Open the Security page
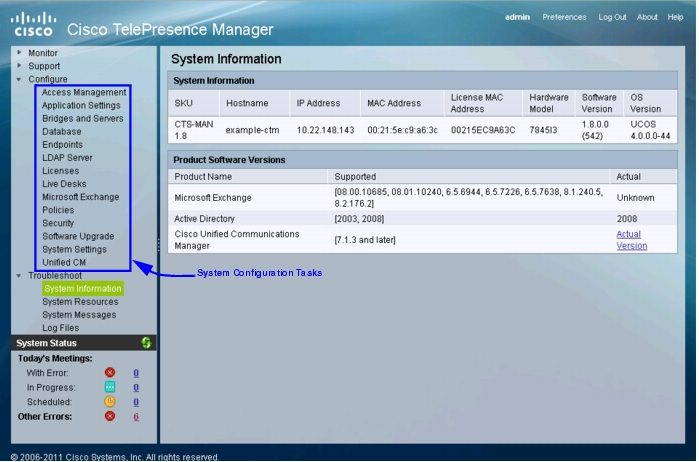Image resolution: width=699 pixels, height=462 pixels. (x=58, y=223)
